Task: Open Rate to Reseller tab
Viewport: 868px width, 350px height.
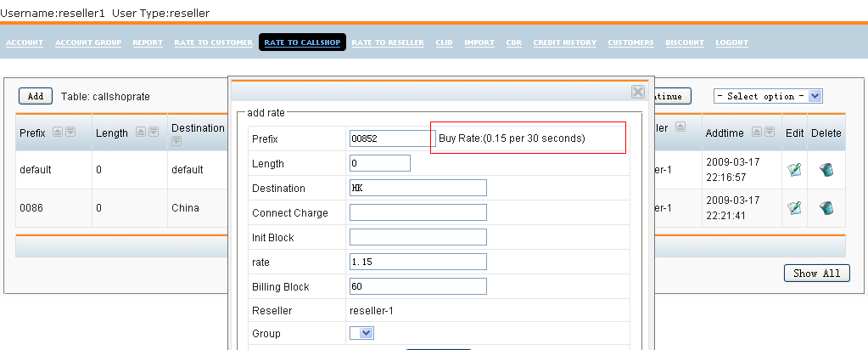Action: tap(388, 42)
